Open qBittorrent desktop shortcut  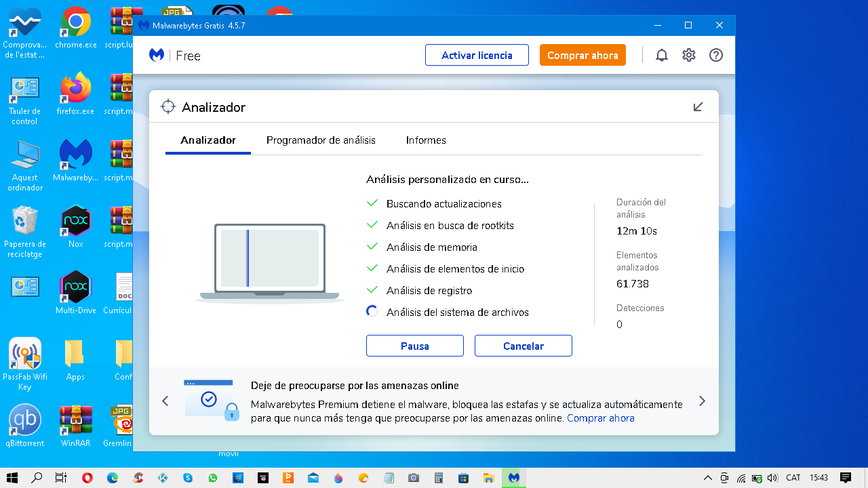click(25, 426)
